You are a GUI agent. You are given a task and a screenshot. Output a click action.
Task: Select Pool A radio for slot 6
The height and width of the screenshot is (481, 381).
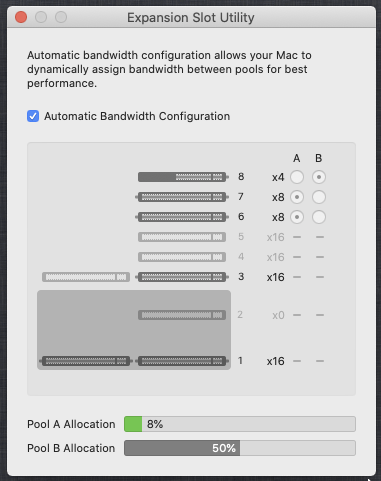pos(297,217)
